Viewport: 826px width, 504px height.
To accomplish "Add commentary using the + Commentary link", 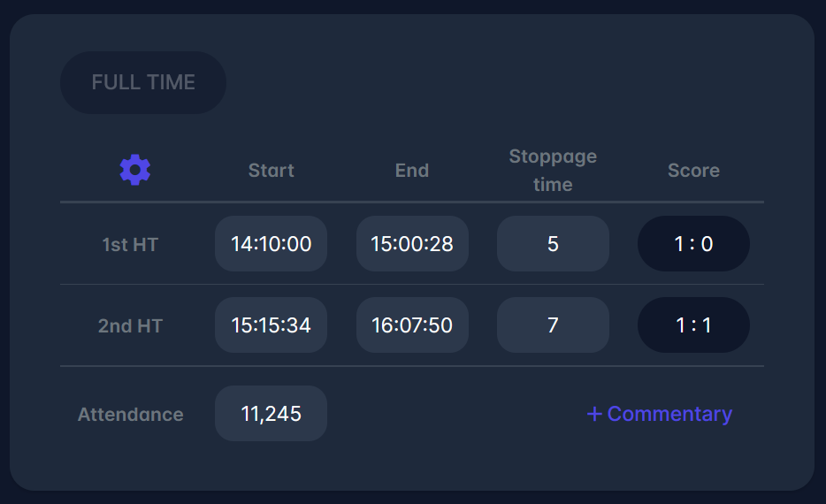I will click(669, 414).
